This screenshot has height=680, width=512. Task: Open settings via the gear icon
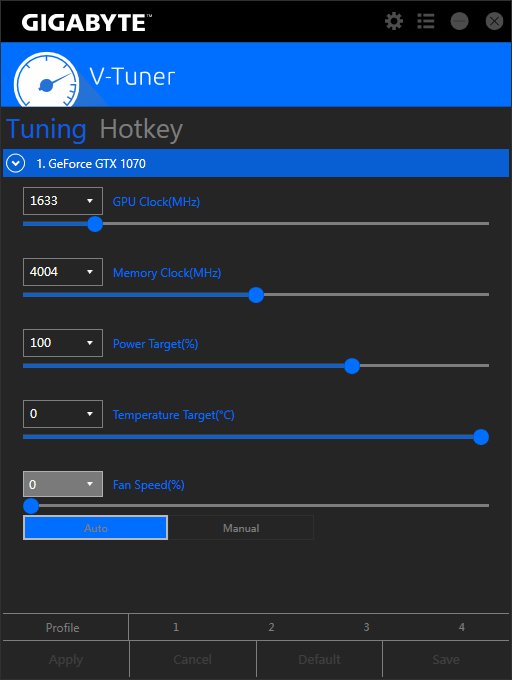coord(394,21)
